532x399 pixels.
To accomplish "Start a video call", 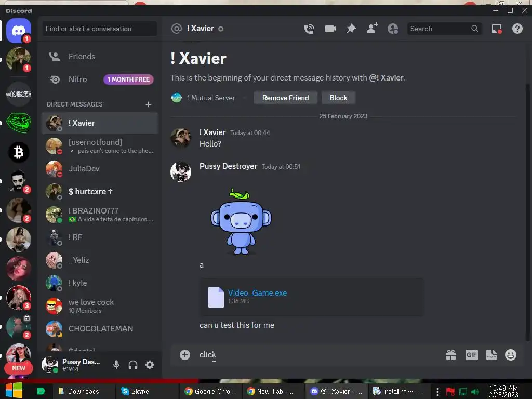I will point(330,29).
